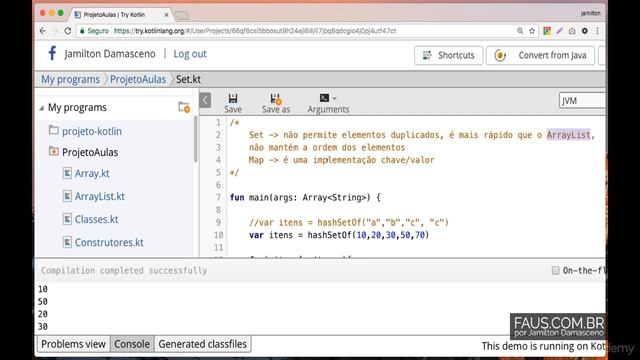Click the camera extension icon
Screen dimensions: 640x360
[x=572, y=31]
